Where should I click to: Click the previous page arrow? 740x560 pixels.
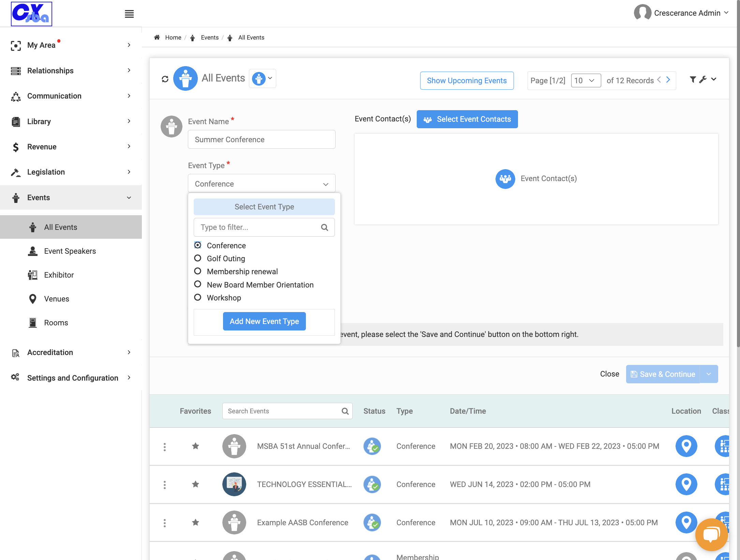pos(659,80)
